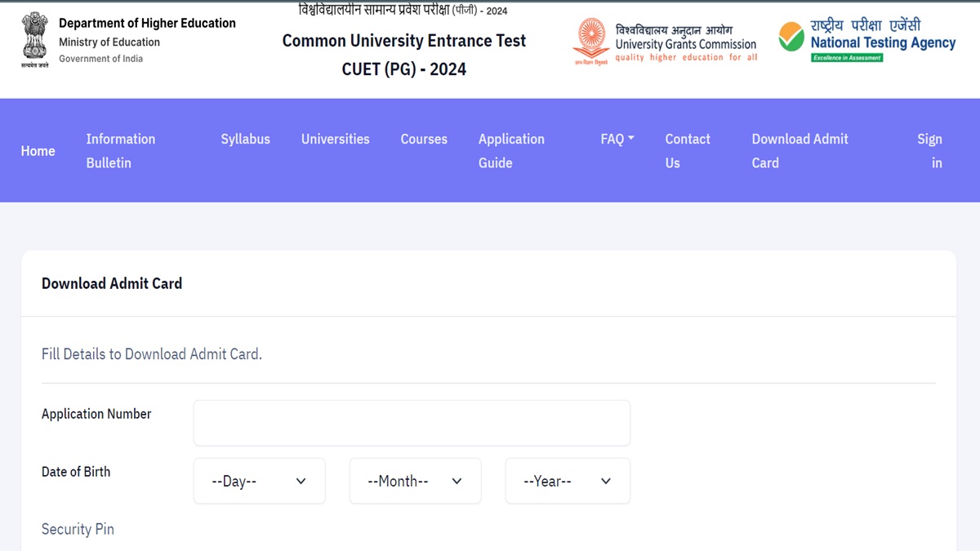Open the Application Guide link
Image resolution: width=980 pixels, height=551 pixels.
pos(511,151)
